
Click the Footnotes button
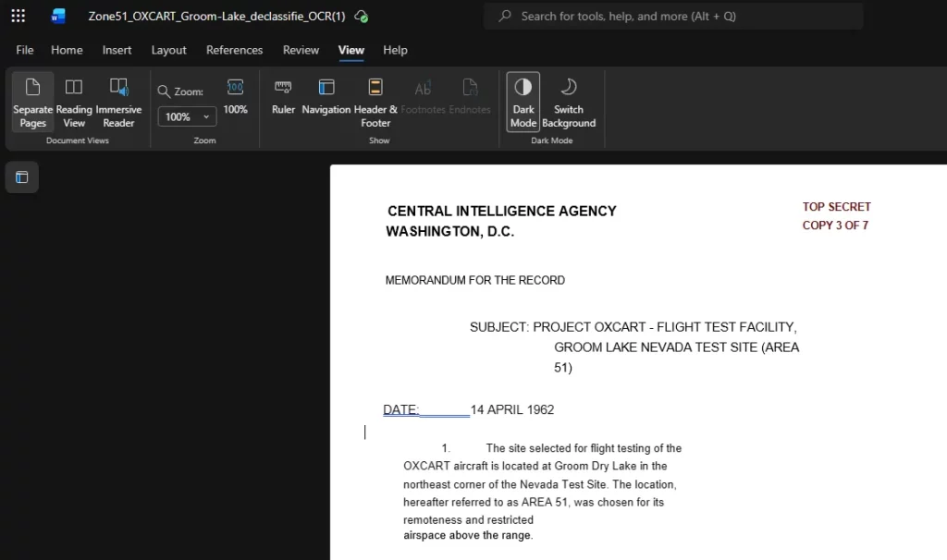tap(423, 96)
